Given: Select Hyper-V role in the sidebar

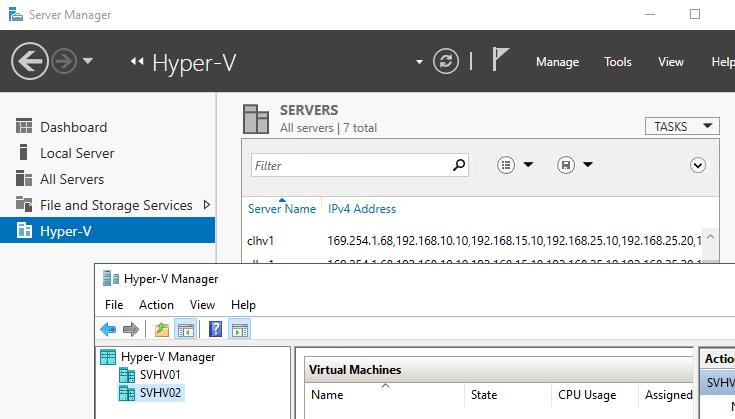Looking at the screenshot, I should [x=108, y=231].
